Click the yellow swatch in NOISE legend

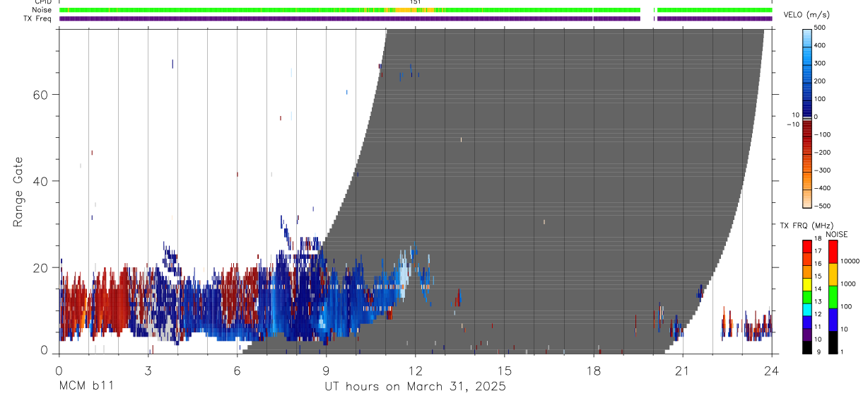coord(833,274)
